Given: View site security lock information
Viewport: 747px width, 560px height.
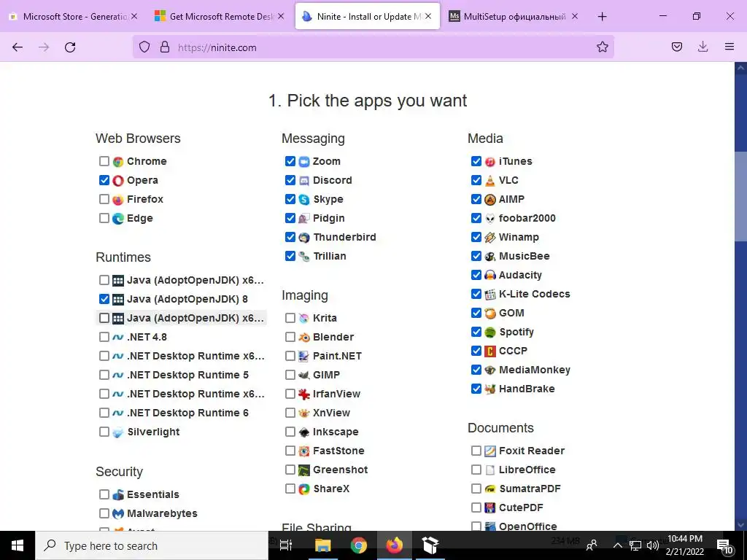Looking at the screenshot, I should click(165, 47).
